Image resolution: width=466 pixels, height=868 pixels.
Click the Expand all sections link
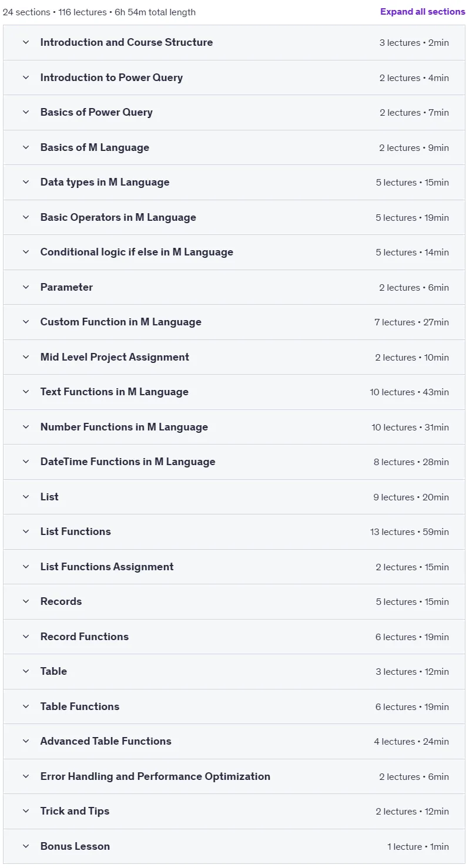[423, 12]
